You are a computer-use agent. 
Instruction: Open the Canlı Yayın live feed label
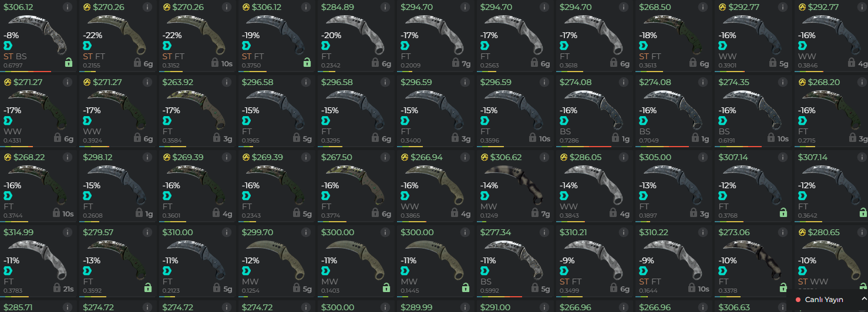[824, 300]
